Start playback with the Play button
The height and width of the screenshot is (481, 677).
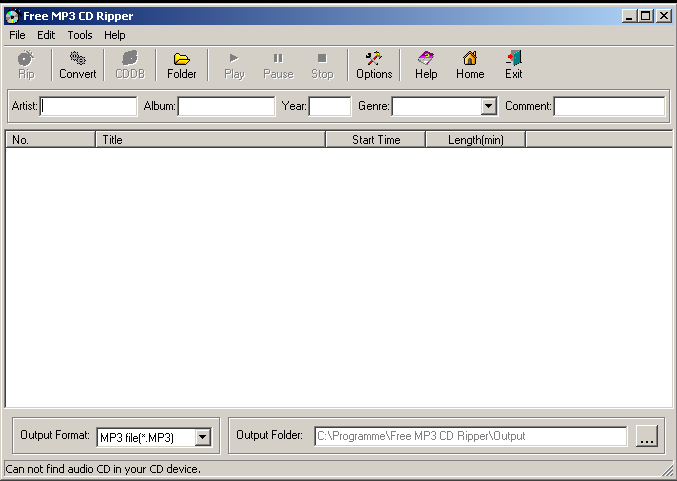coord(234,65)
